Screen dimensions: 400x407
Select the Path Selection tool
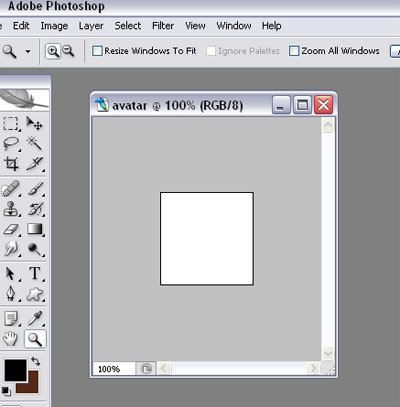click(x=11, y=274)
